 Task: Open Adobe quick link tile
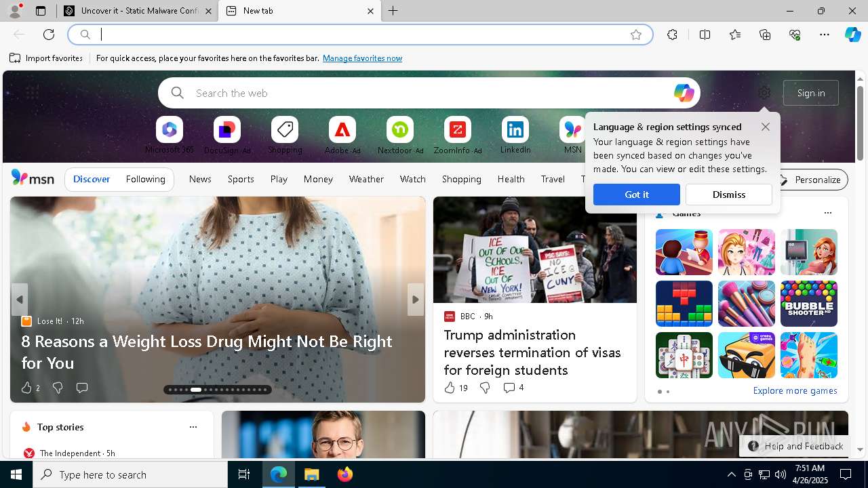342,135
